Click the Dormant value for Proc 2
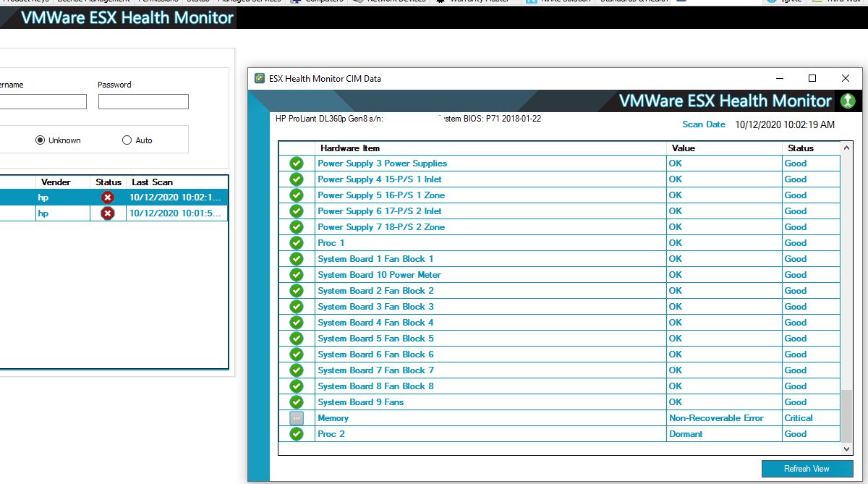Screen dimensions: 868x484 686,434
